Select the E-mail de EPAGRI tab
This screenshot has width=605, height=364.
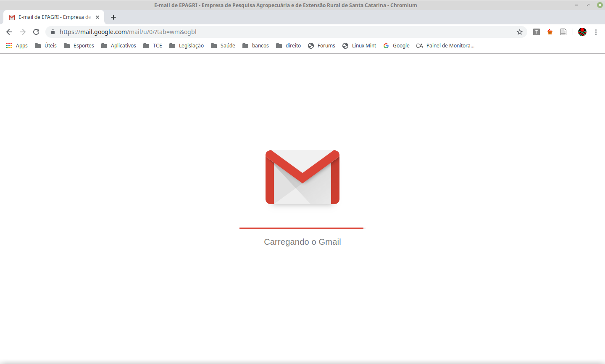pyautogui.click(x=54, y=17)
